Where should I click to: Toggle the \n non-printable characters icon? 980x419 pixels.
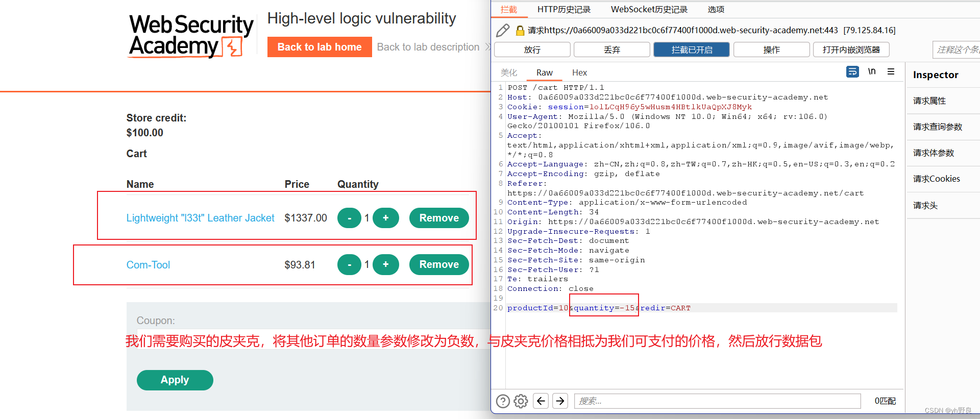(872, 72)
